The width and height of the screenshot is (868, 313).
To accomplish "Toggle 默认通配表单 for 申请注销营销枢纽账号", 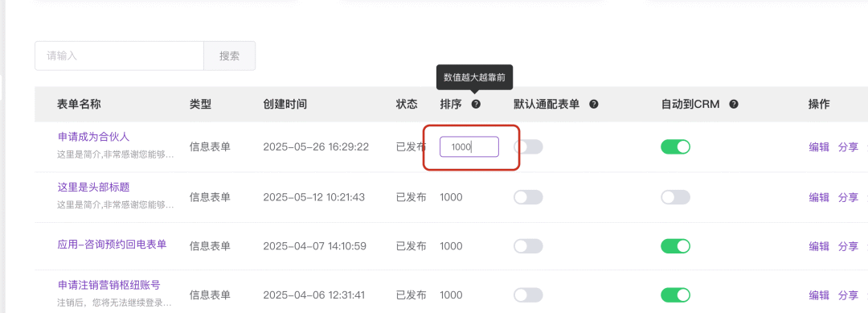I will (528, 295).
